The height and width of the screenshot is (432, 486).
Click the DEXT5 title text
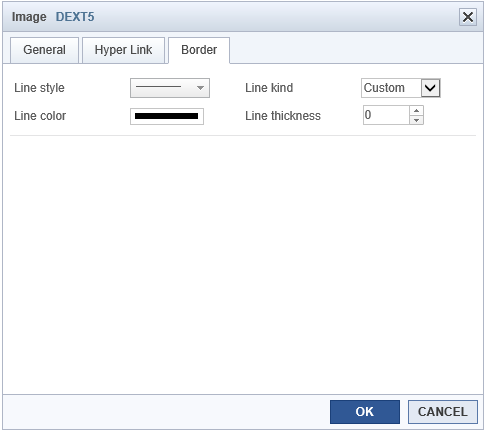75,17
